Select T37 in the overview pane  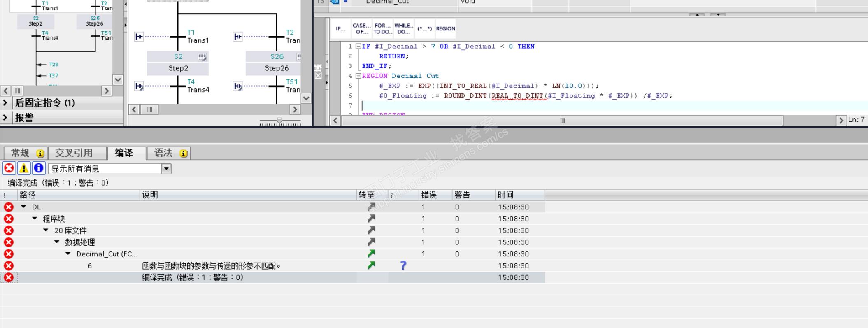(54, 76)
